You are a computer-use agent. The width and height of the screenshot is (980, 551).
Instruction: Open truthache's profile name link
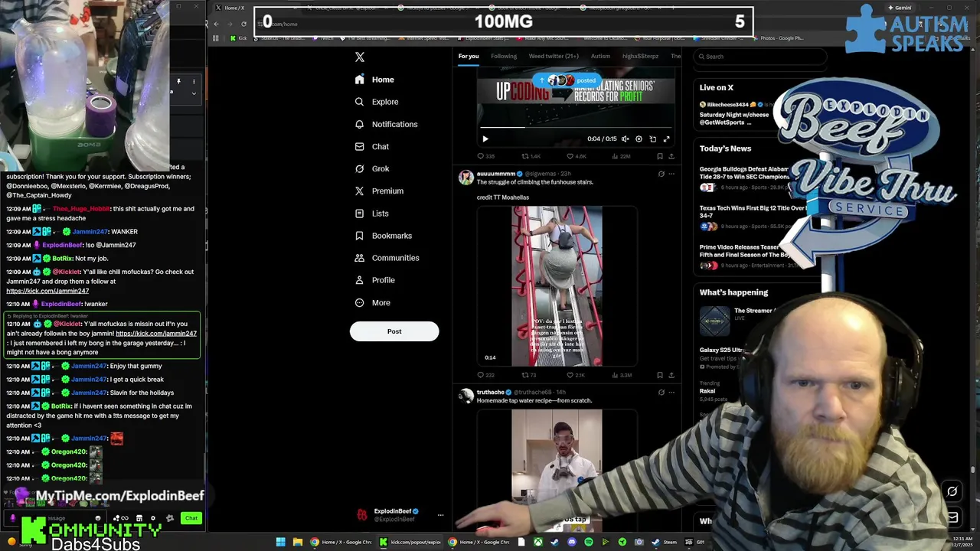coord(490,393)
